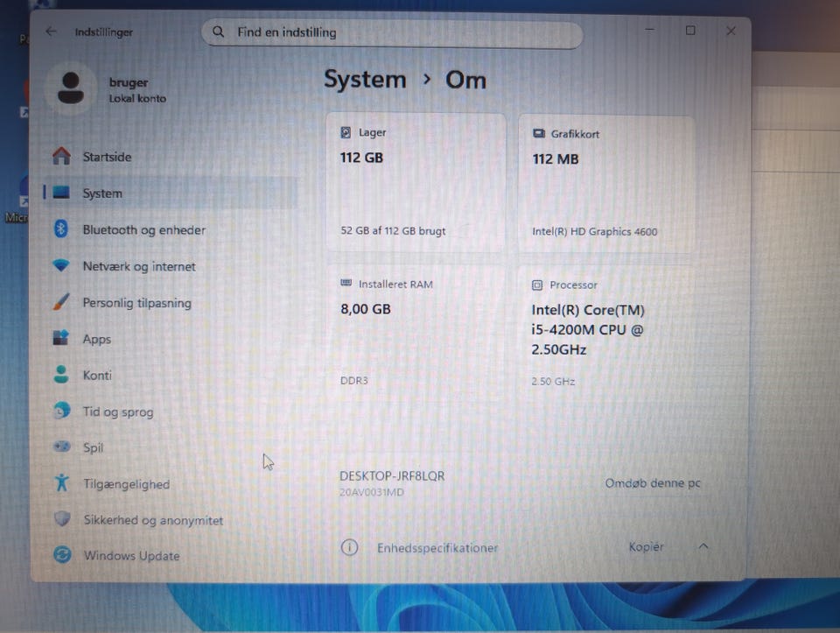Click the System breadcrumb heading
Image resolution: width=840 pixels, height=633 pixels.
pos(366,80)
